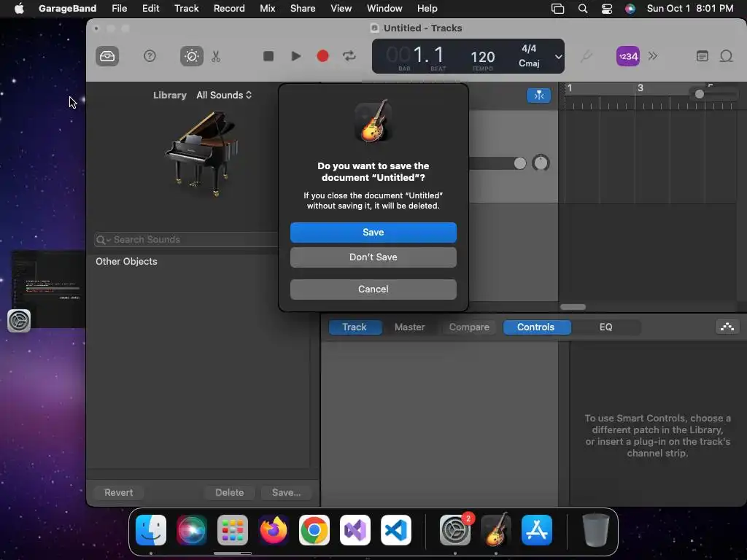Toggle the Cycle loop button

click(349, 56)
